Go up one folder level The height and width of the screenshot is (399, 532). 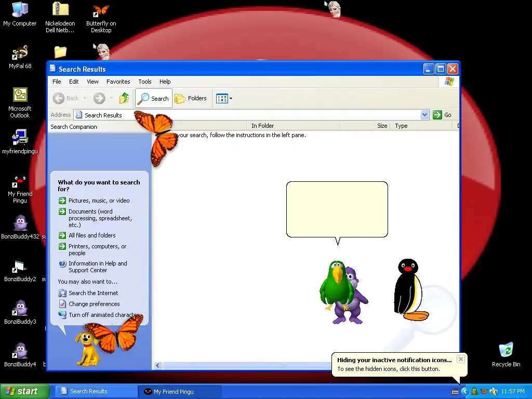(124, 98)
